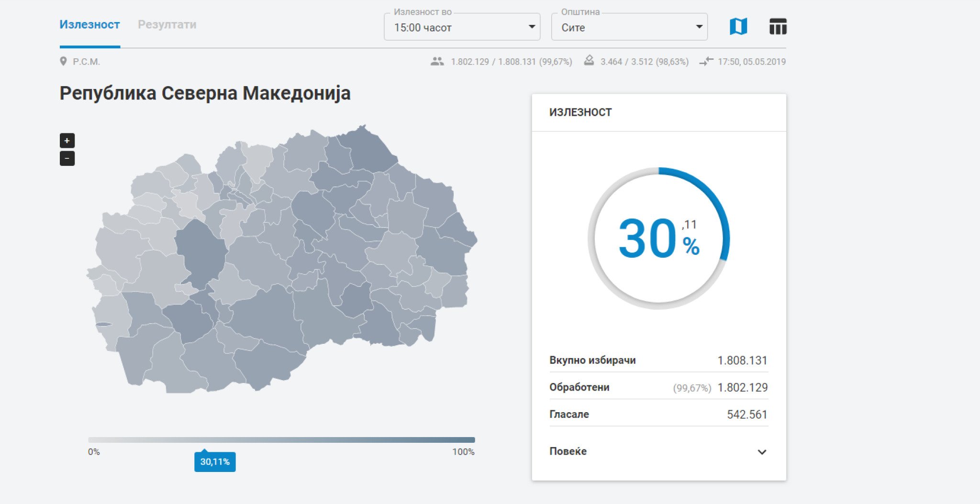Switch to map view icon

tap(738, 26)
